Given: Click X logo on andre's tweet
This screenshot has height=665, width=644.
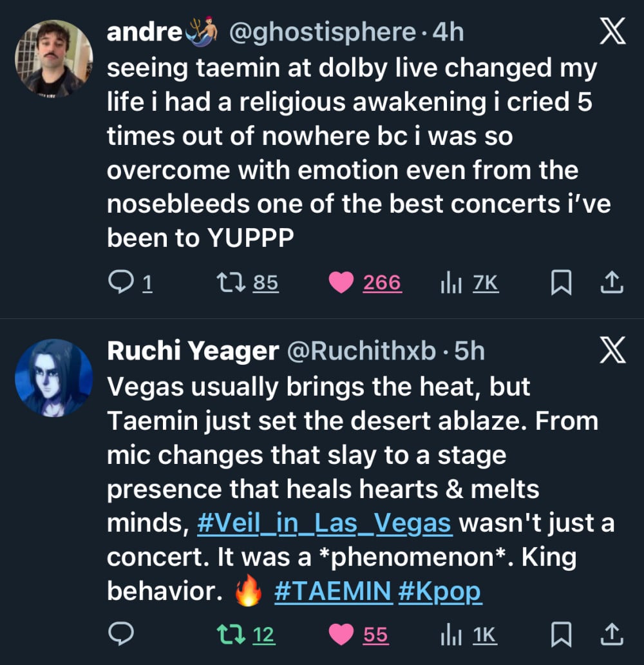Looking at the screenshot, I should pyautogui.click(x=611, y=33).
